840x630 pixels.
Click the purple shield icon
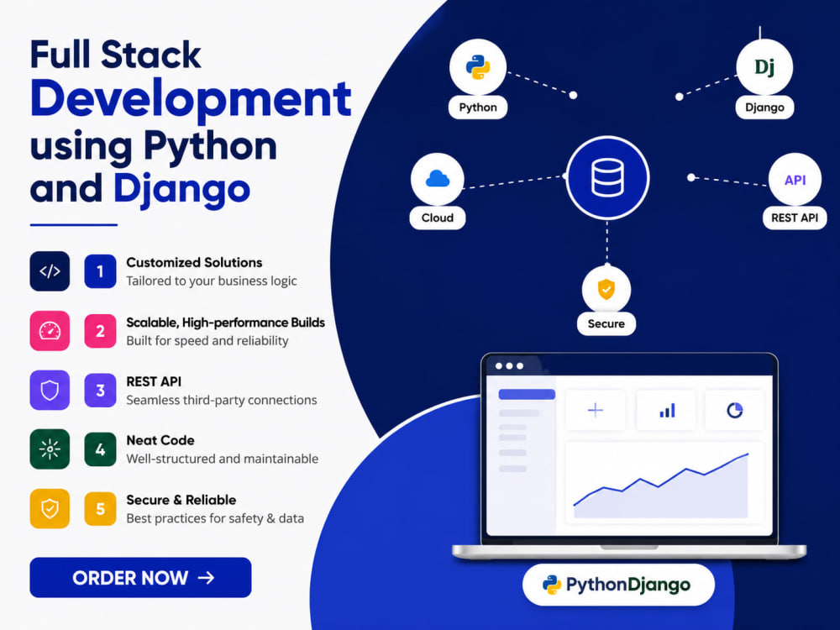[50, 390]
